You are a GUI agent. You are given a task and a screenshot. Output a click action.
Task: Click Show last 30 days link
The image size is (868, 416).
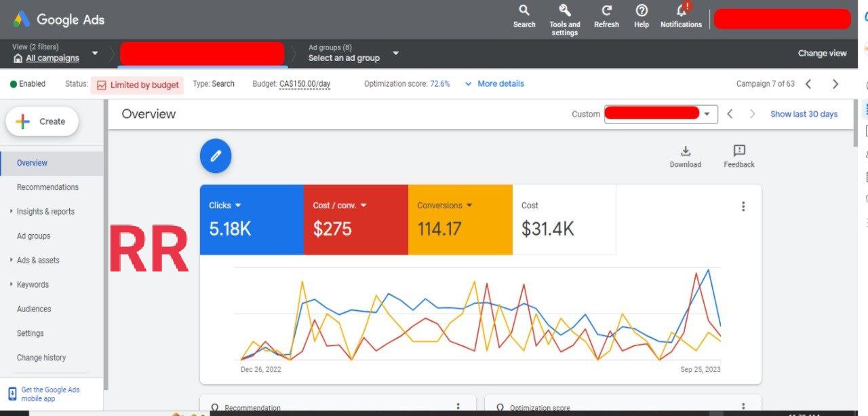click(804, 114)
